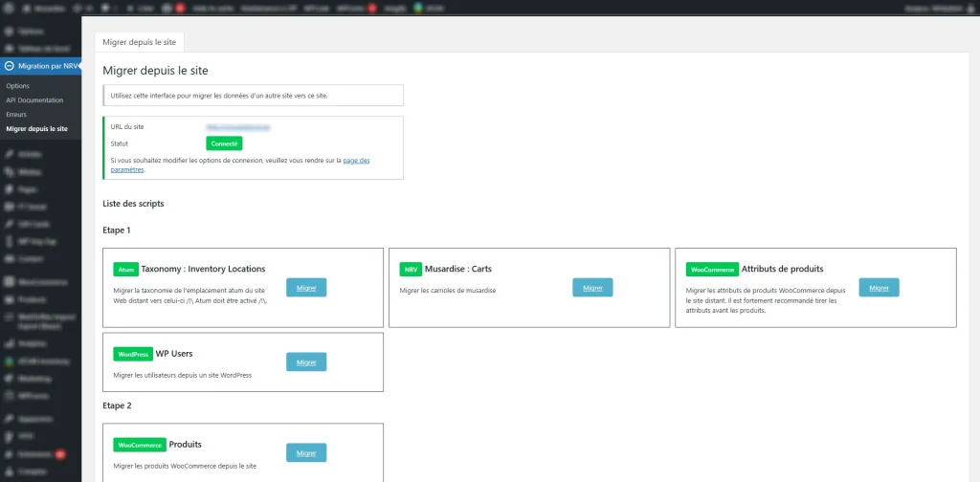Select Migrer depuis le site in sidebar
Viewport: 980px width, 482px height.
coord(37,129)
